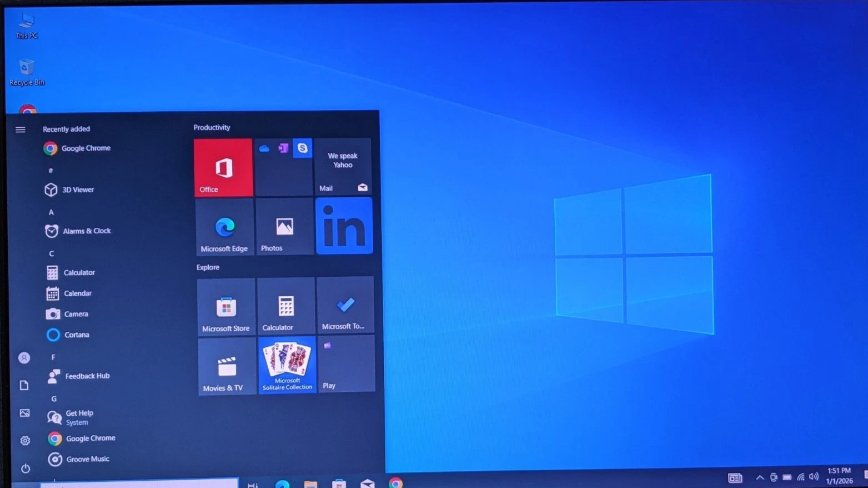The image size is (868, 488).
Task: Open Pictures from the Start sidebar
Action: (x=24, y=413)
